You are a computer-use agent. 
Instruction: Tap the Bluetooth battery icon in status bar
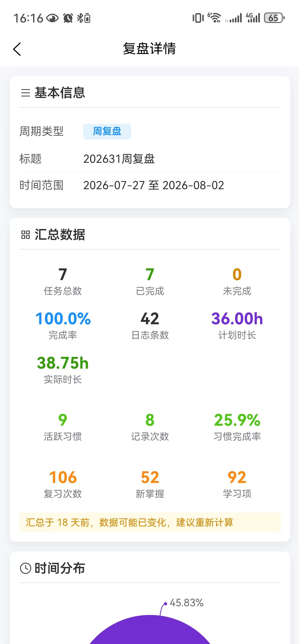(84, 18)
